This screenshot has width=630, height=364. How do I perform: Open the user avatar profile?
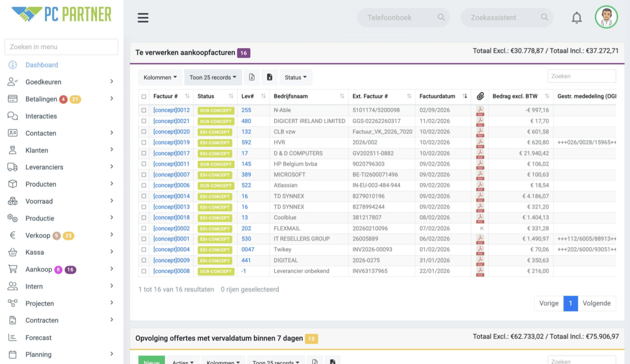coord(606,17)
